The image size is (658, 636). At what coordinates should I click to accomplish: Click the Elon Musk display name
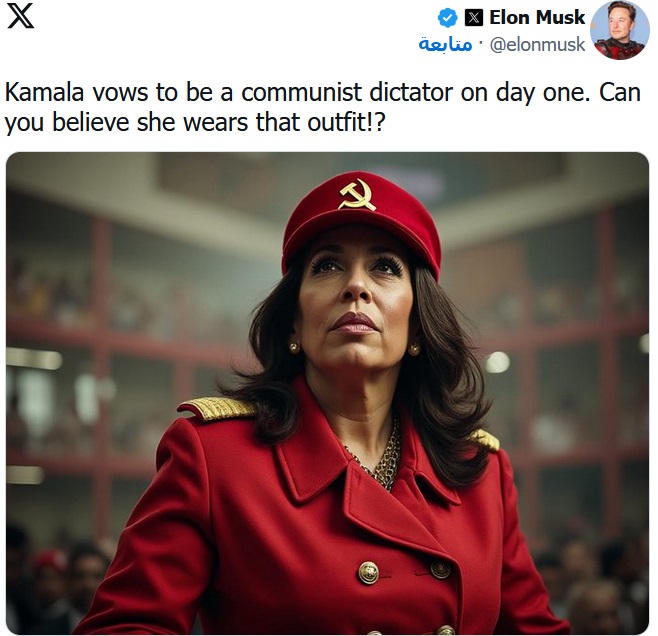[x=537, y=18]
